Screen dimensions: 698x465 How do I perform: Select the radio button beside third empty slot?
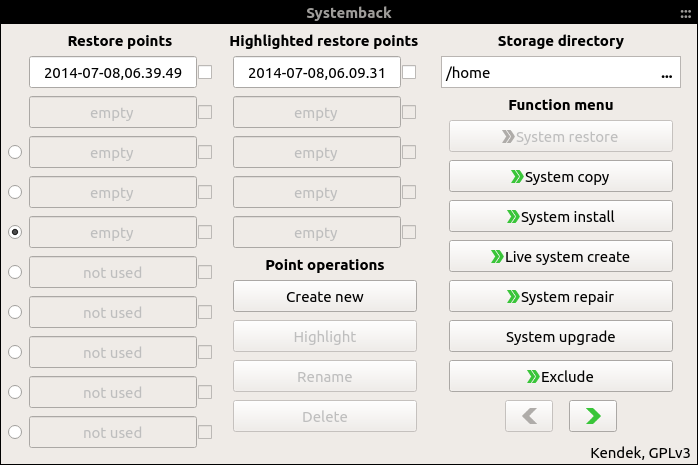point(15,192)
